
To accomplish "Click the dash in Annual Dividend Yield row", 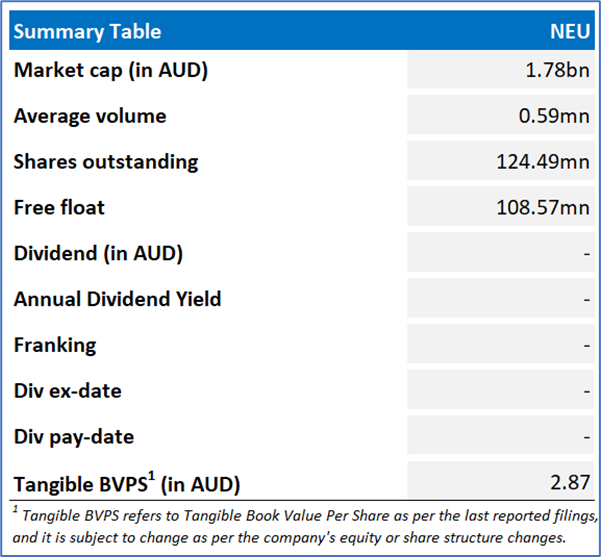I will pos(587,299).
